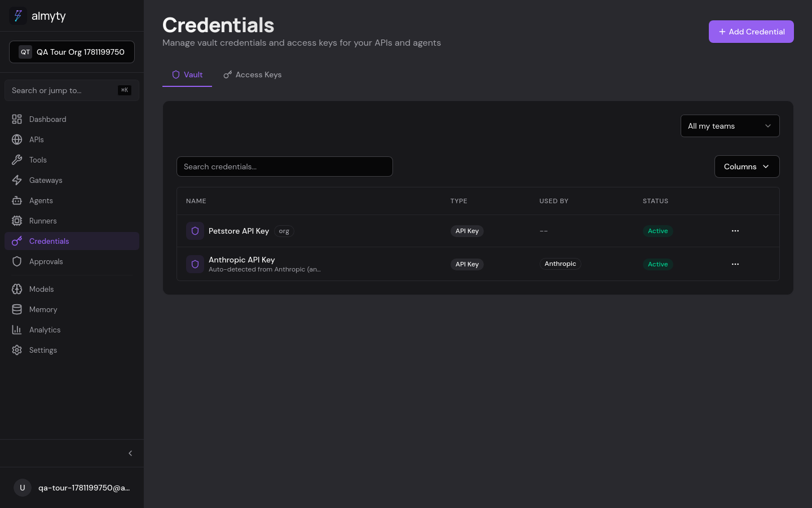The width and height of the screenshot is (812, 508).
Task: Click the Credentials key icon in sidebar
Action: (17, 241)
